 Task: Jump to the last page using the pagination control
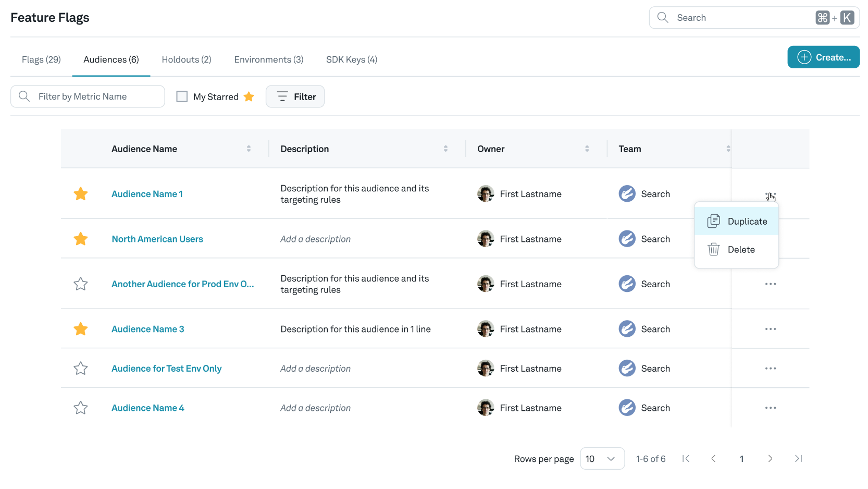[x=798, y=459]
